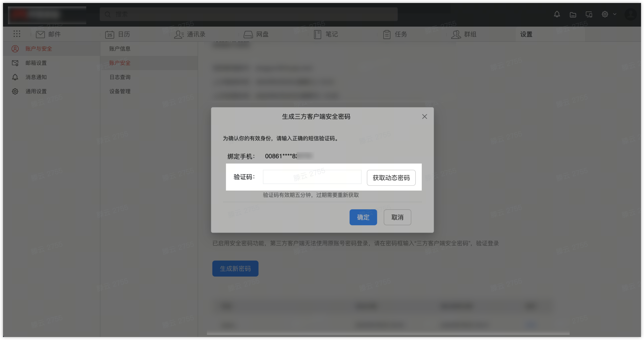Open the 通讯录 contacts tab

pyautogui.click(x=189, y=34)
